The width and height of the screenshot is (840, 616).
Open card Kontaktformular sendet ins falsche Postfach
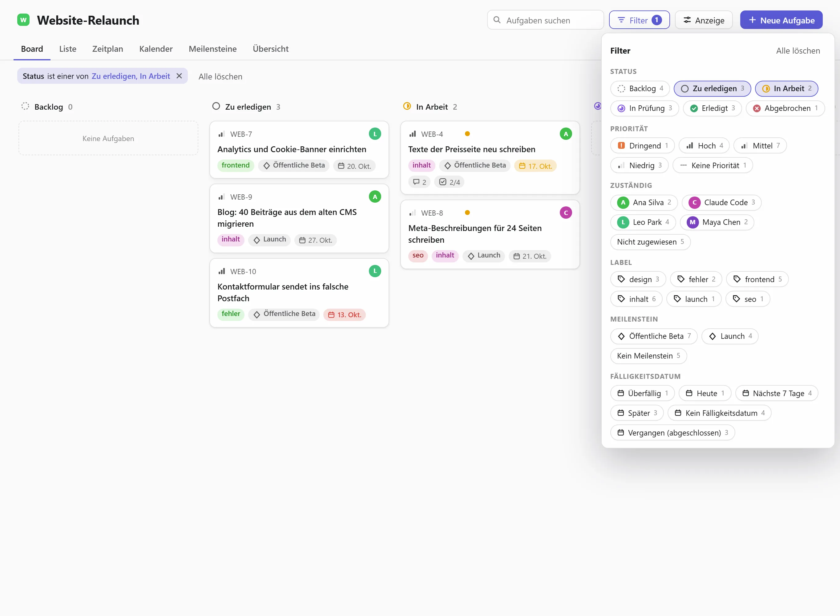(x=299, y=293)
